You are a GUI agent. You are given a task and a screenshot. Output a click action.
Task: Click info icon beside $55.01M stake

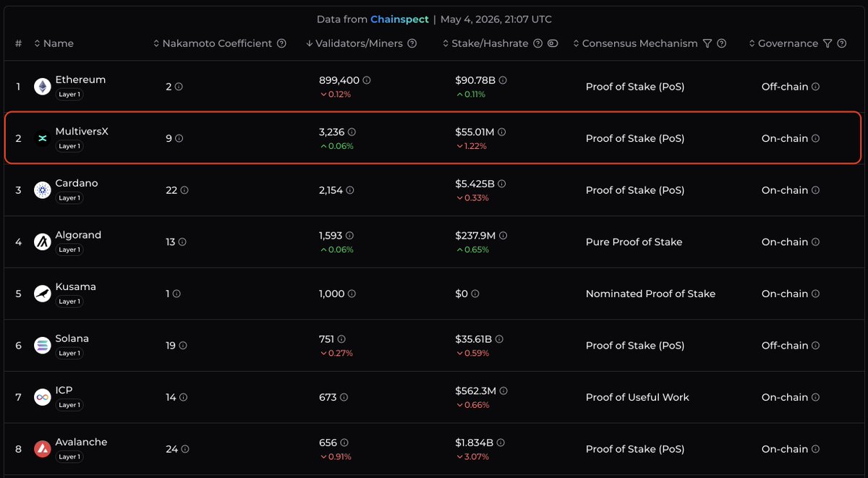[x=502, y=132]
